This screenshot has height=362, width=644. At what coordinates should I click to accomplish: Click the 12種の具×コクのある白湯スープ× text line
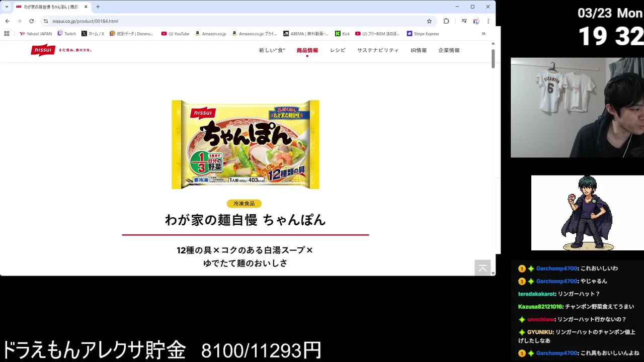click(x=245, y=250)
